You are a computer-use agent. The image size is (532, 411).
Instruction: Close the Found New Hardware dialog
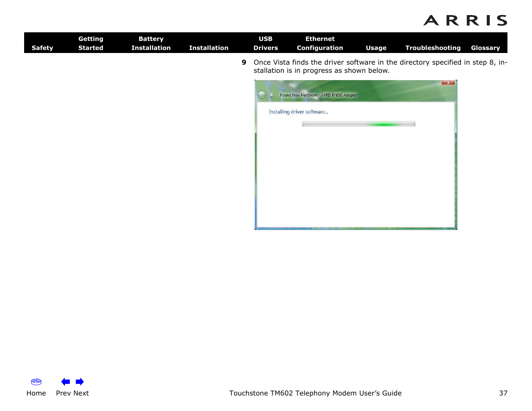click(x=448, y=83)
